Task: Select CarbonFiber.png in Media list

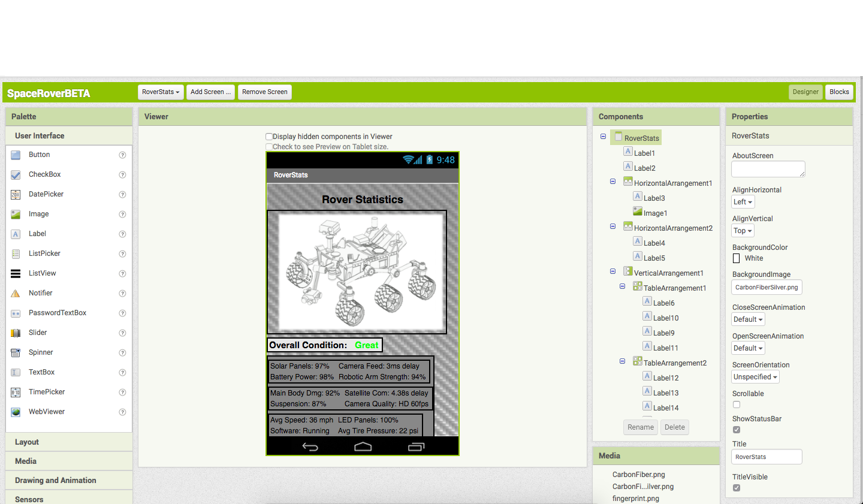Action: coord(639,475)
